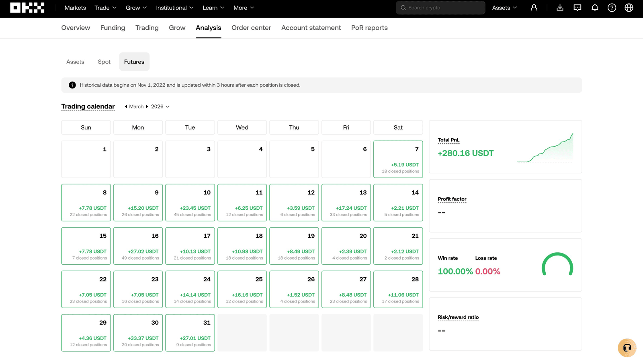Click the month label March

[136, 106]
